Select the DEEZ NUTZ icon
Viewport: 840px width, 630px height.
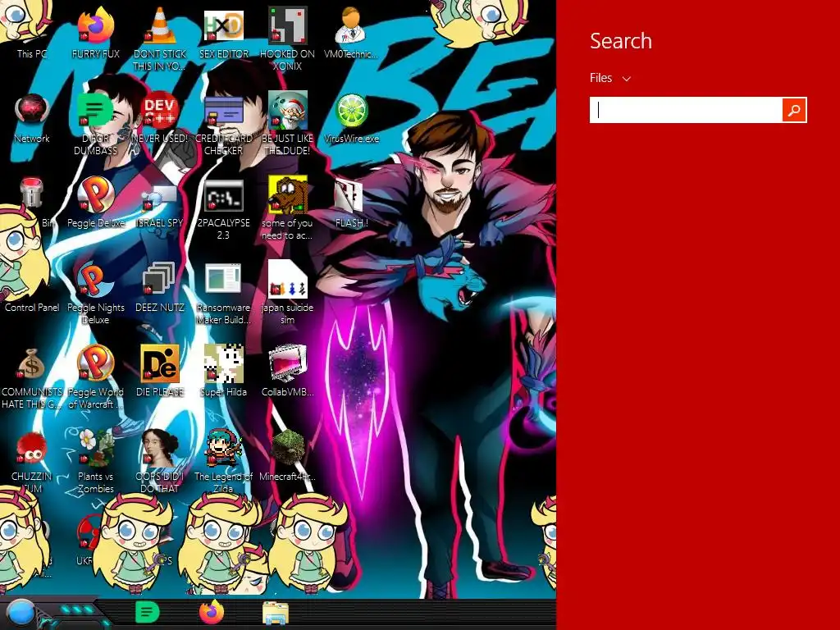click(x=160, y=287)
